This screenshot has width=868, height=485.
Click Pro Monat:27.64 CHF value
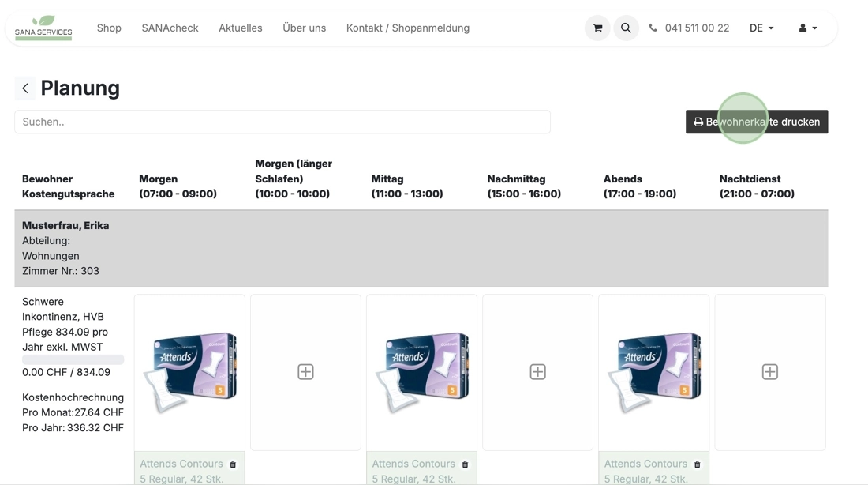73,412
